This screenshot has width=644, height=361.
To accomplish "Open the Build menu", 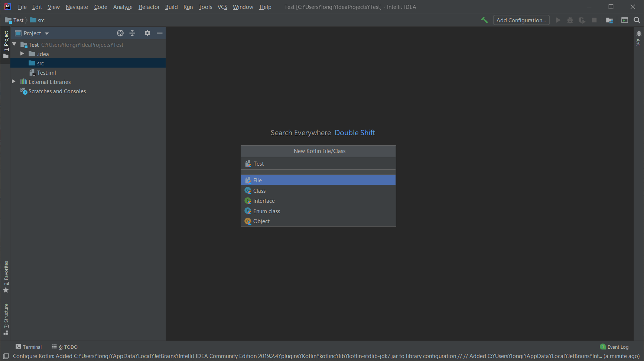I will tap(172, 7).
